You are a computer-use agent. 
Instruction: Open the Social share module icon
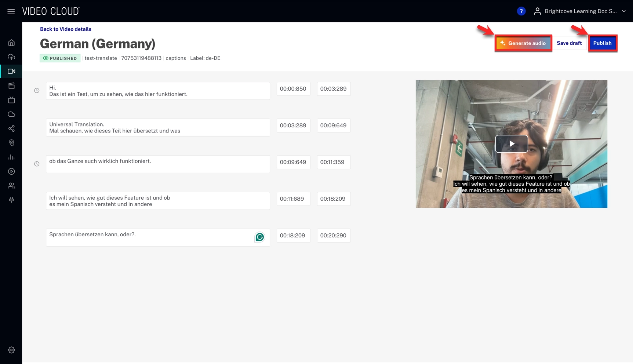click(11, 128)
